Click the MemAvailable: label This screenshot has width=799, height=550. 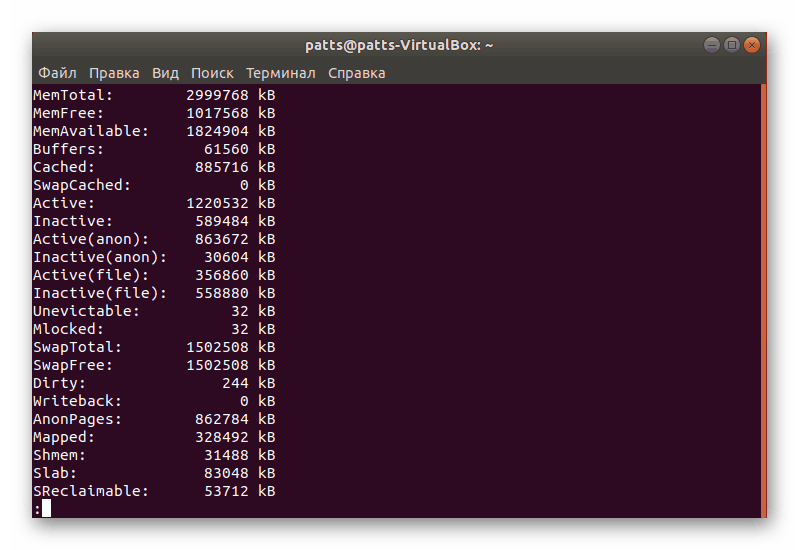point(91,131)
